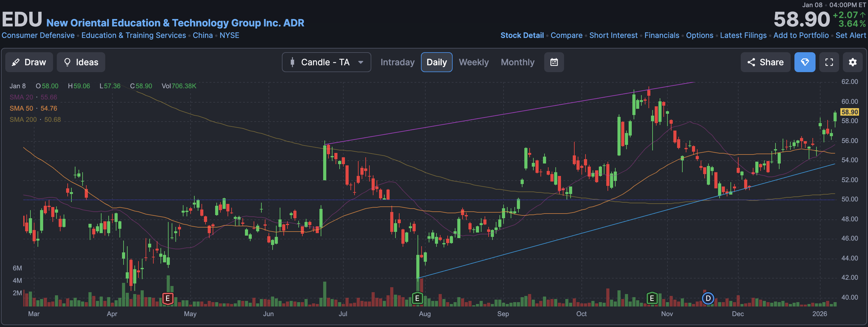Switch to the Monthly timeframe
This screenshot has height=327, width=868.
(517, 62)
